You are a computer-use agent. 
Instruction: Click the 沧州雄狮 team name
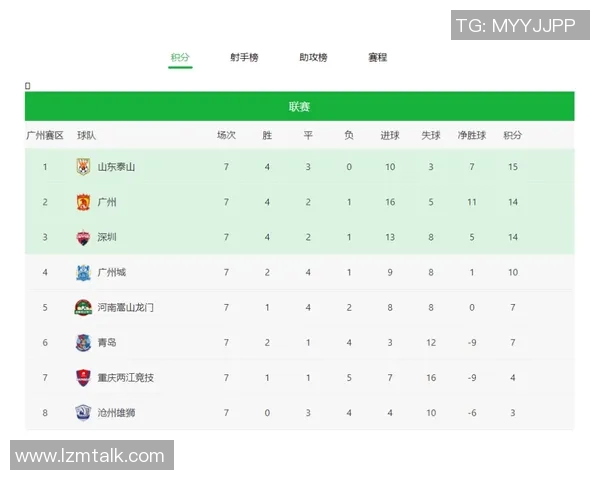click(x=116, y=412)
